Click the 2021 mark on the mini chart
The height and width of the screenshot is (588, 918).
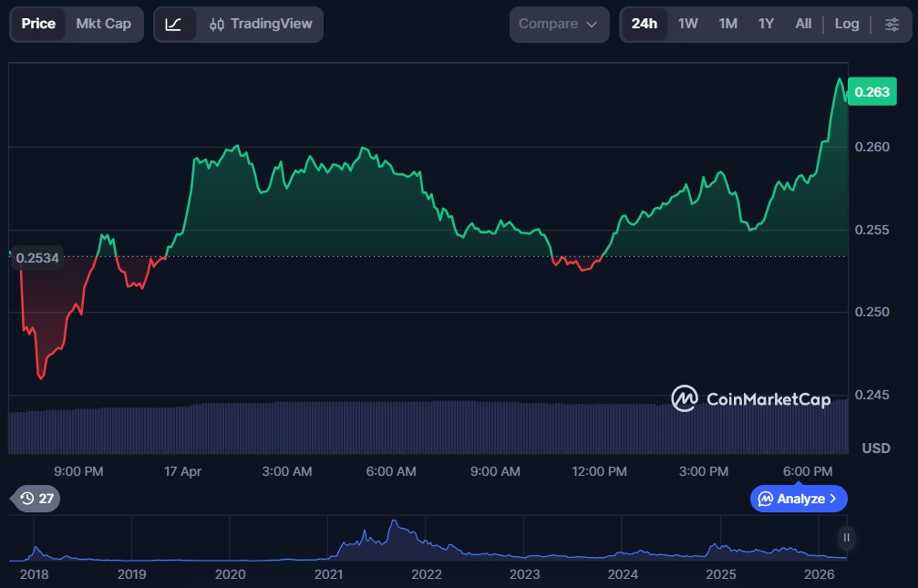pos(328,574)
